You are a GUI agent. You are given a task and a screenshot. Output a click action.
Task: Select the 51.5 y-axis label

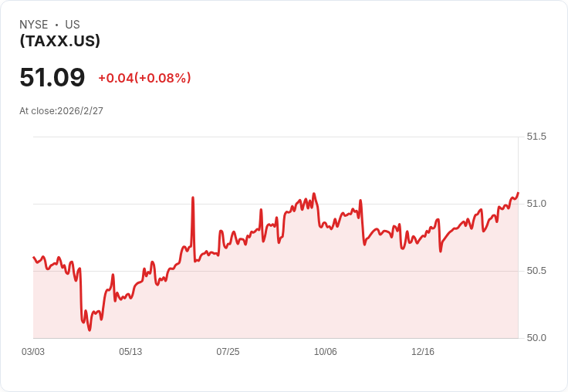click(x=536, y=137)
